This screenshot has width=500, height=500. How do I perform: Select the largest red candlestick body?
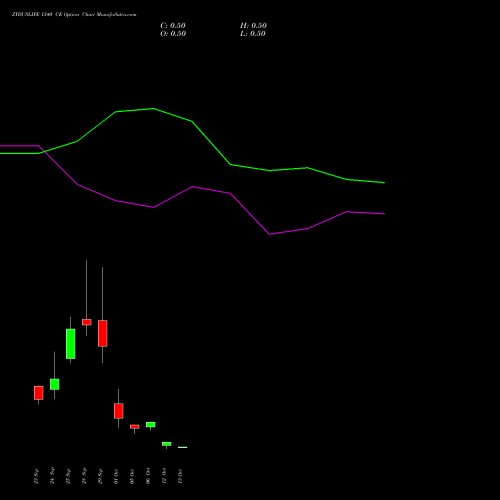point(103,333)
